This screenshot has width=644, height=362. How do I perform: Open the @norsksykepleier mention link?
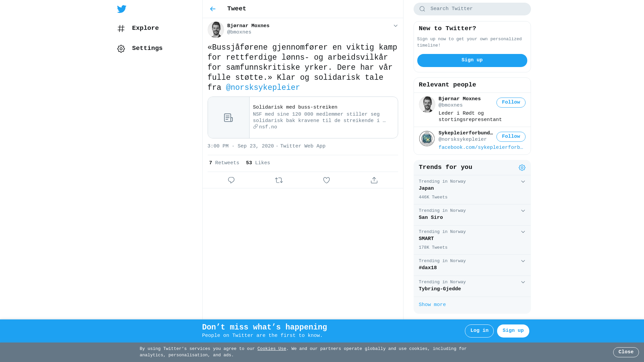pos(263,88)
